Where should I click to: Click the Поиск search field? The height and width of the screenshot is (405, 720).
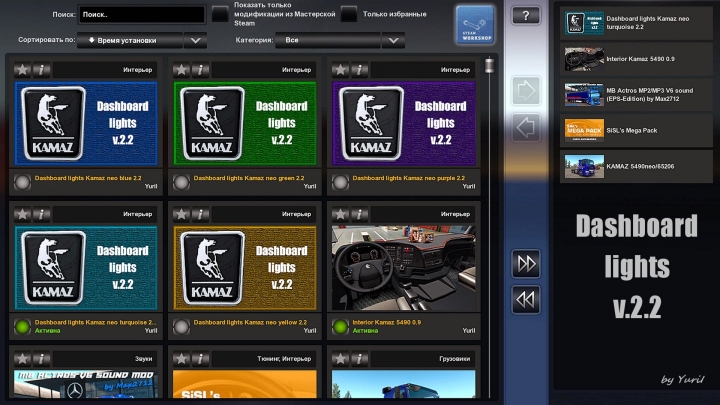142,15
